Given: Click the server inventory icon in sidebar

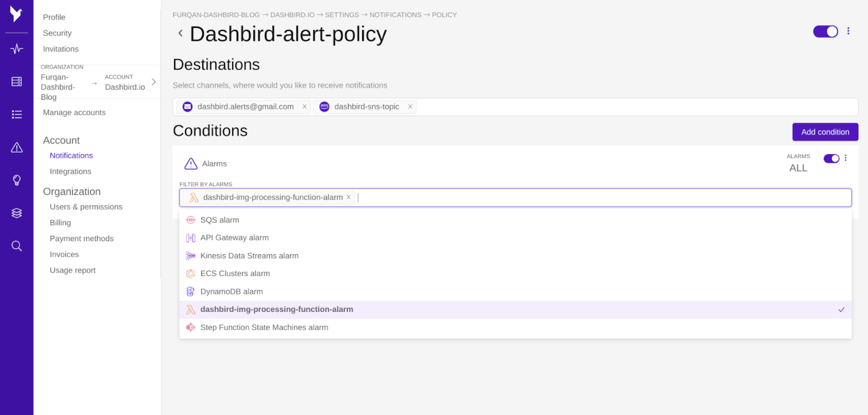Looking at the screenshot, I should 17,81.
